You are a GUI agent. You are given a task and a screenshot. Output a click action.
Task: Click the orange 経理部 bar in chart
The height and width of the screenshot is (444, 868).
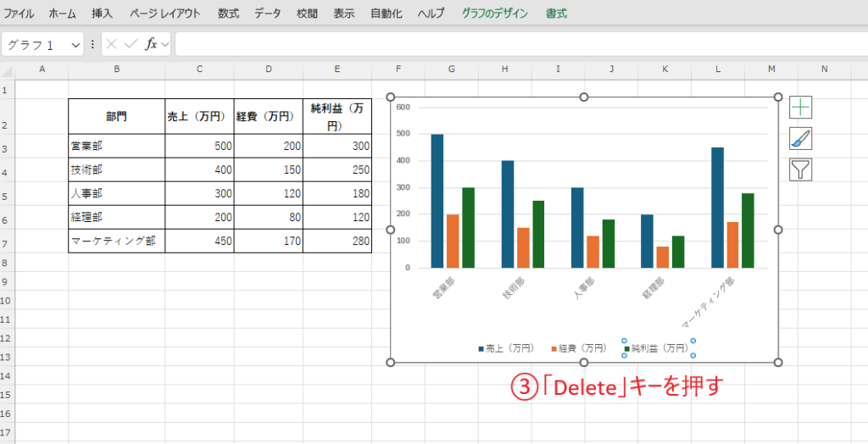click(x=663, y=257)
